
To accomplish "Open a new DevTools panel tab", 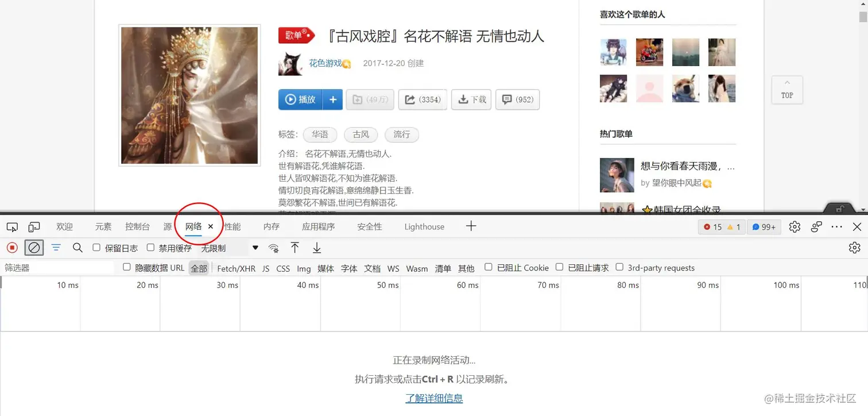I will [471, 226].
